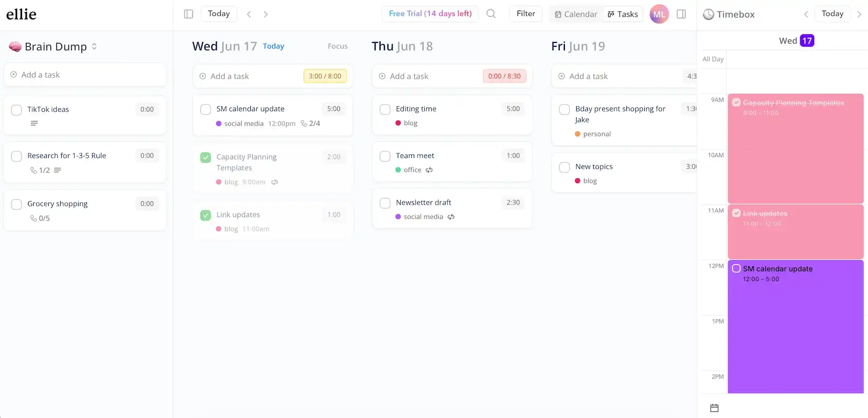This screenshot has height=418, width=868.
Task: Click Add a task field in Brain Dump
Action: coord(85,75)
